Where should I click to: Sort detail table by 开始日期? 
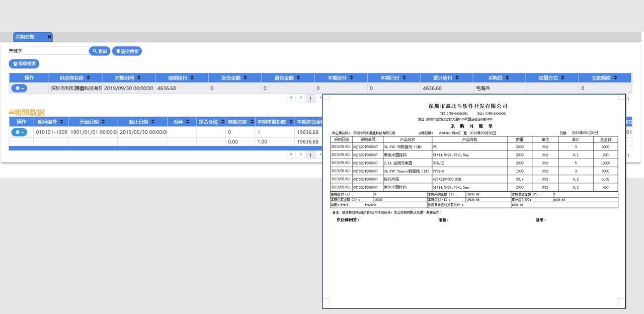pos(93,122)
